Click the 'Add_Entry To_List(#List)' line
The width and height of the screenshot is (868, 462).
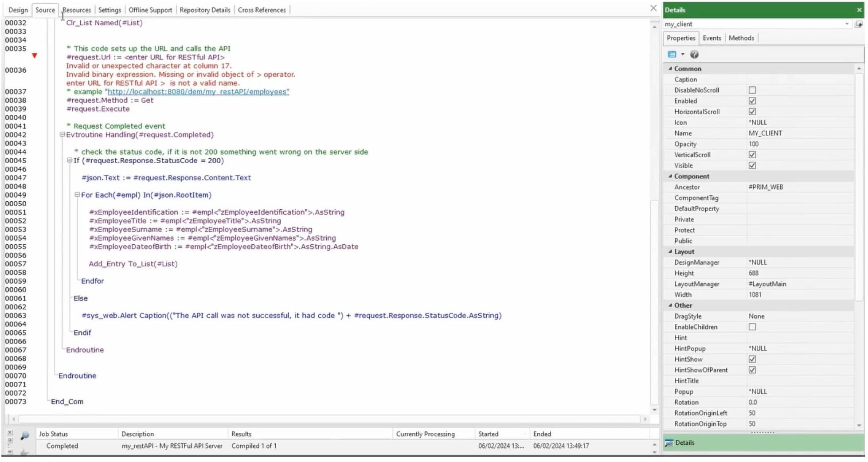pyautogui.click(x=133, y=264)
